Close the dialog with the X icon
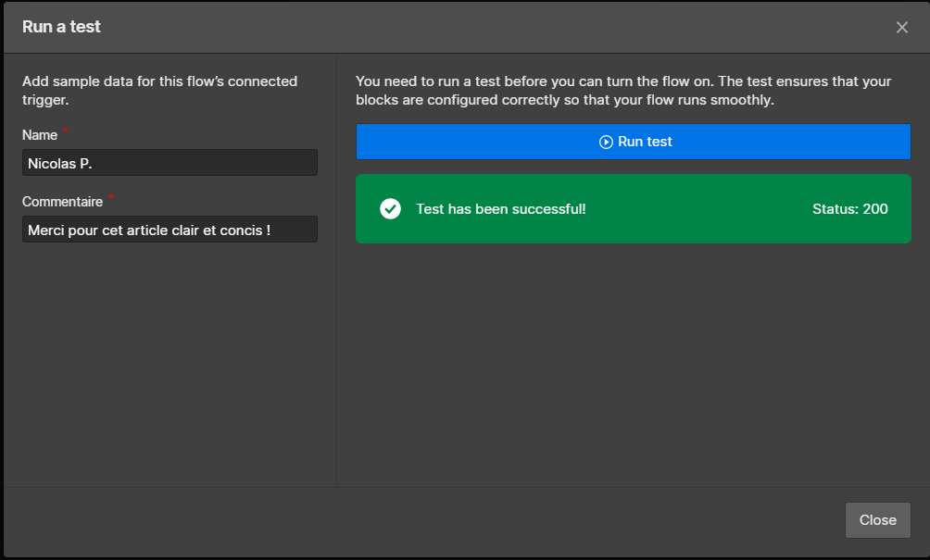This screenshot has height=560, width=930. click(x=901, y=28)
